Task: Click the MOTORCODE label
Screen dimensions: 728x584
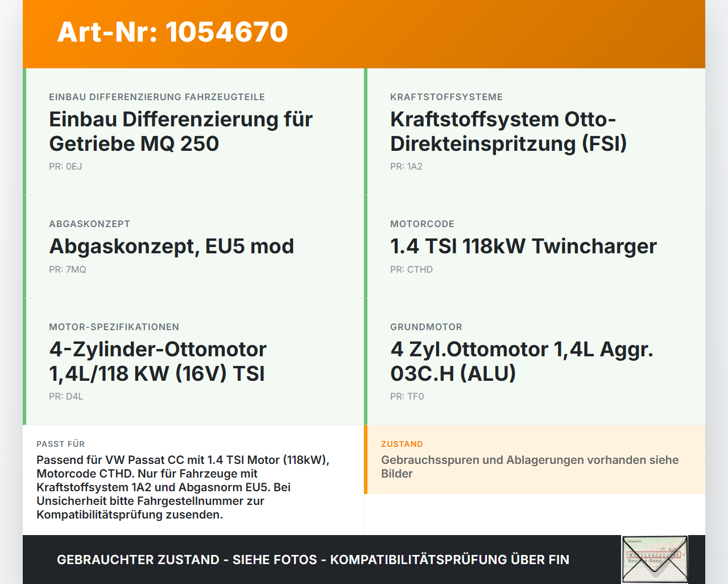Action: click(423, 224)
